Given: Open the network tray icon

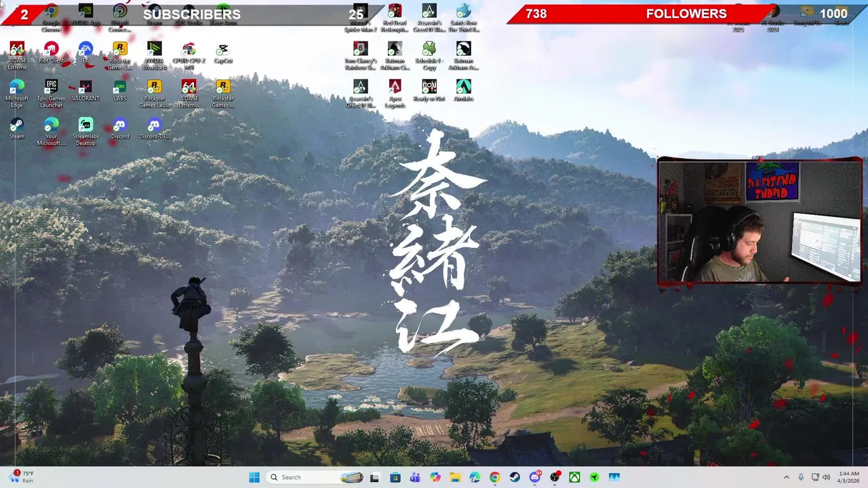Looking at the screenshot, I should pyautogui.click(x=815, y=477).
